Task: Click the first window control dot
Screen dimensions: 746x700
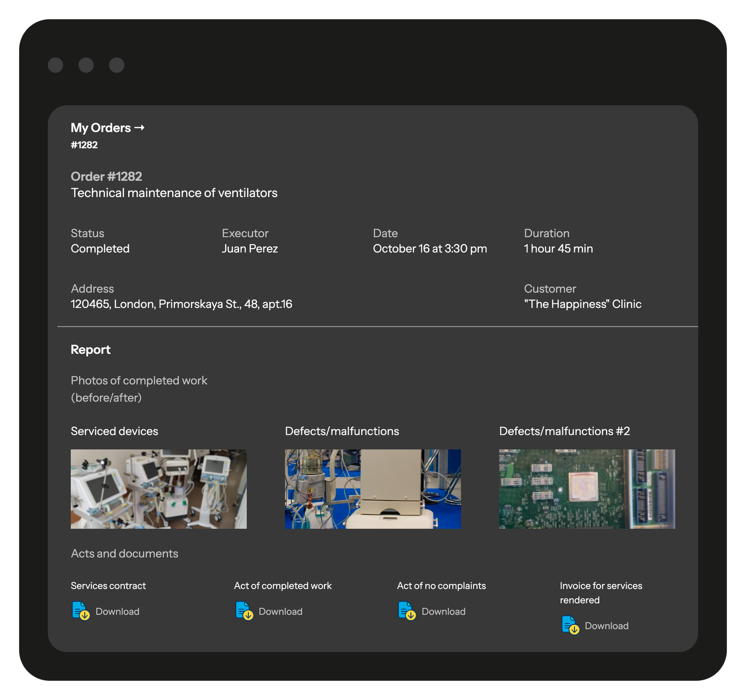Action: 55,65
